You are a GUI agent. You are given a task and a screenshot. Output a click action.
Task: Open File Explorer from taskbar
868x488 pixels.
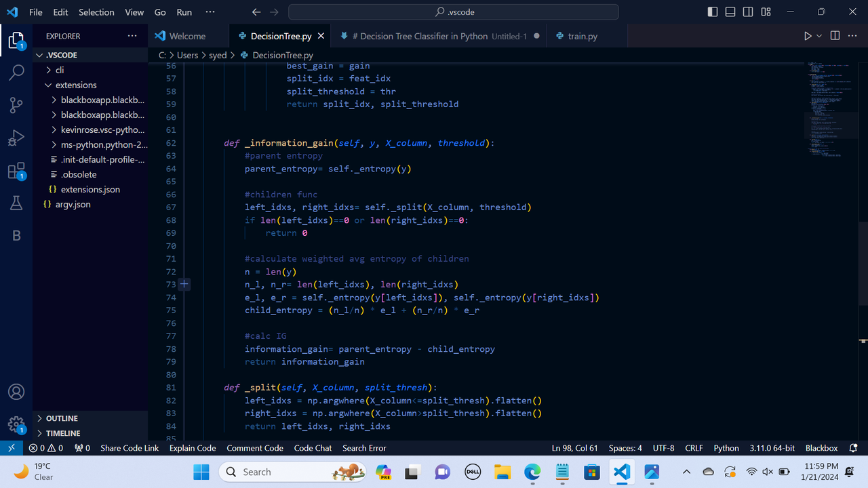pos(502,472)
